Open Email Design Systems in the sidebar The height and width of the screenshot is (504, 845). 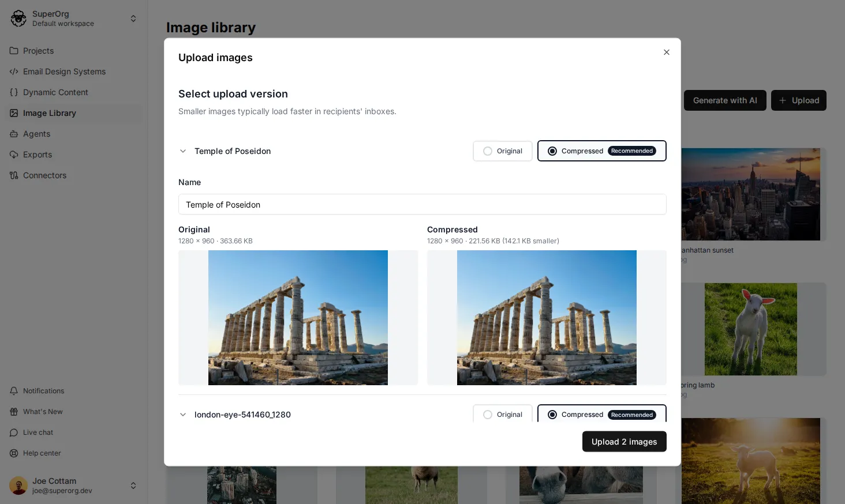[x=74, y=72]
